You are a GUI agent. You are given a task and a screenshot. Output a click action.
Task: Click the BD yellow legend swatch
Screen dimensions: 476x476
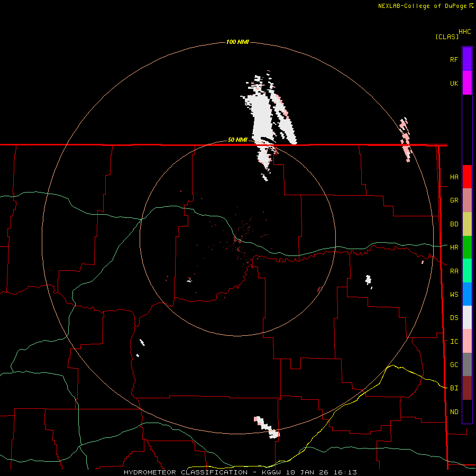[x=467, y=224]
